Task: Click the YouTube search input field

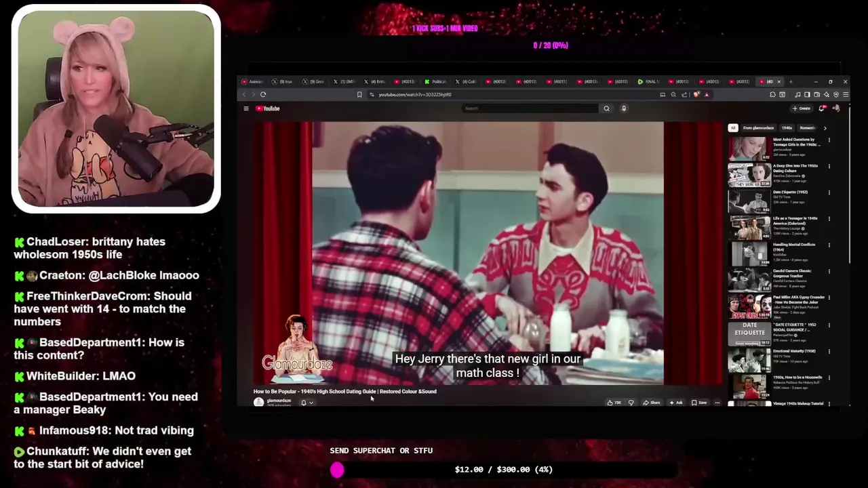Action: [529, 108]
